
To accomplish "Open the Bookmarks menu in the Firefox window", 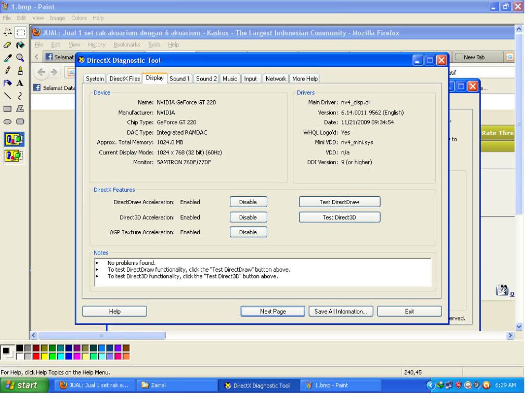I will [x=126, y=44].
